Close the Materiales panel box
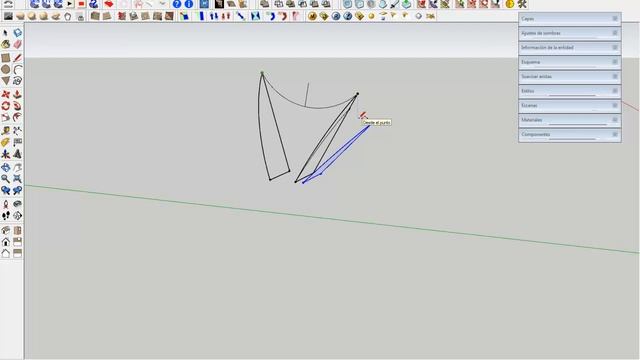This screenshot has width=640, height=360. pyautogui.click(x=615, y=120)
